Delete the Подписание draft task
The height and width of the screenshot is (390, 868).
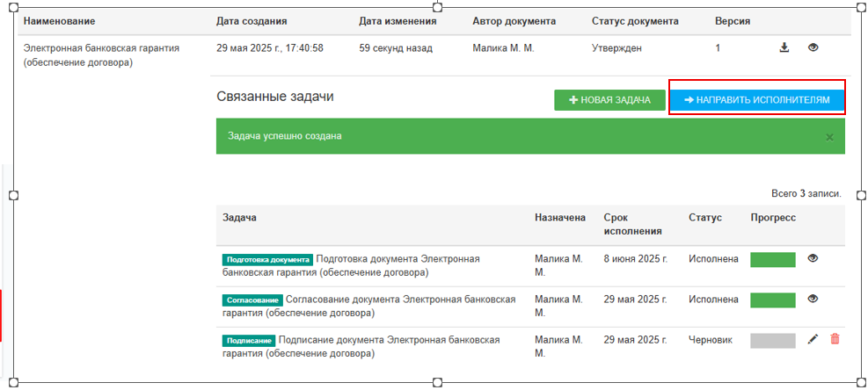point(835,340)
